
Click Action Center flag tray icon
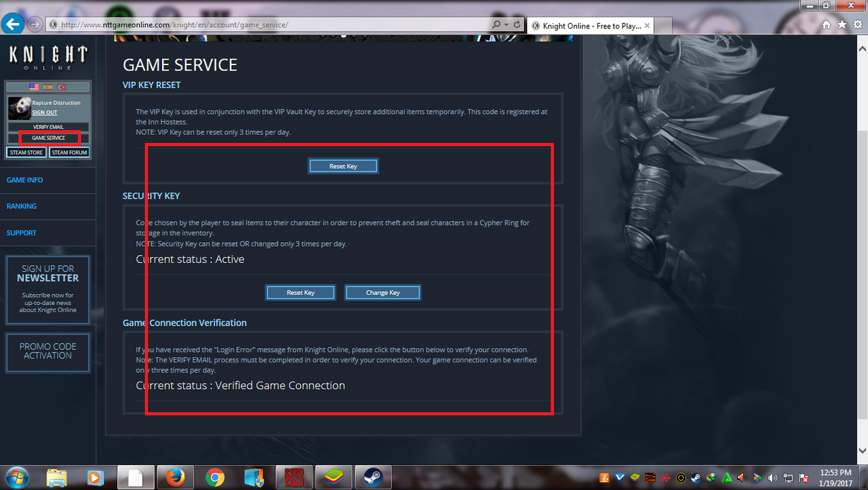click(804, 478)
